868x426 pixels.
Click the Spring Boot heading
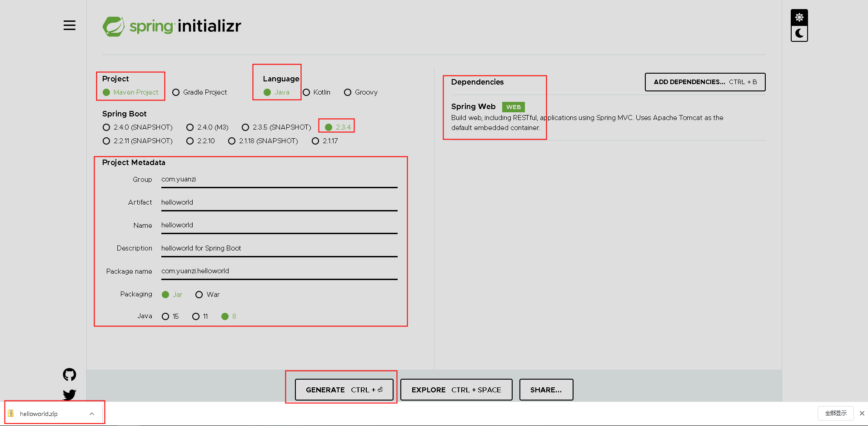coord(125,114)
